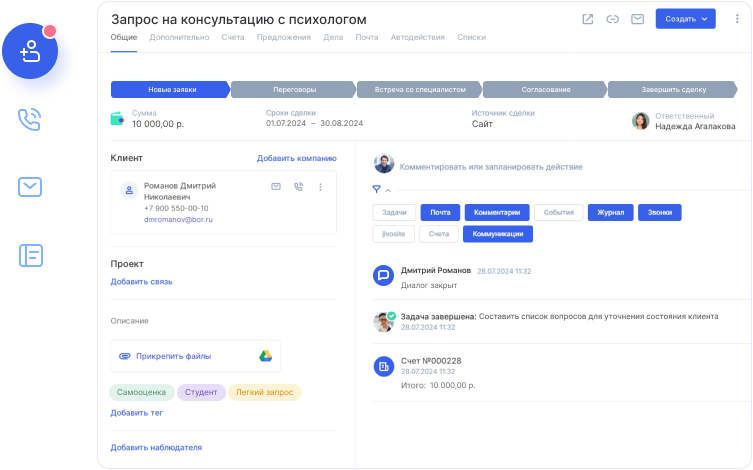Open client card three-dot menu
This screenshot has width=753, height=470.
click(x=320, y=187)
